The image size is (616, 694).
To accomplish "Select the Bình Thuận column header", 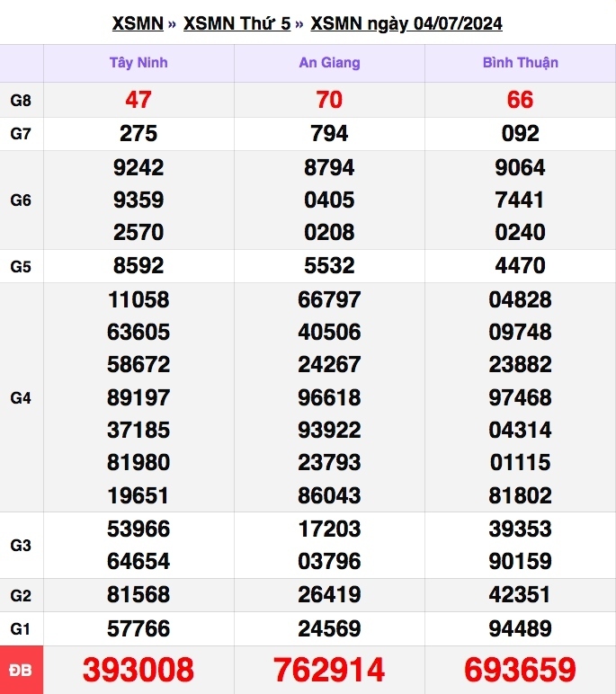I will [521, 62].
